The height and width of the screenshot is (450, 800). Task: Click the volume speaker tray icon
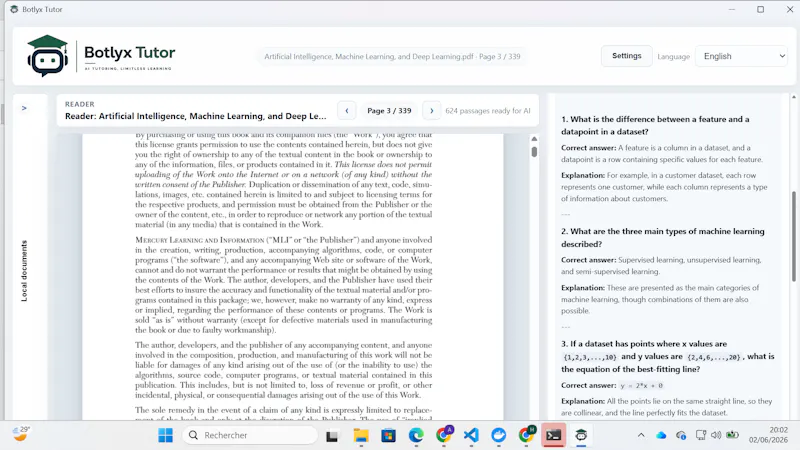click(716, 435)
